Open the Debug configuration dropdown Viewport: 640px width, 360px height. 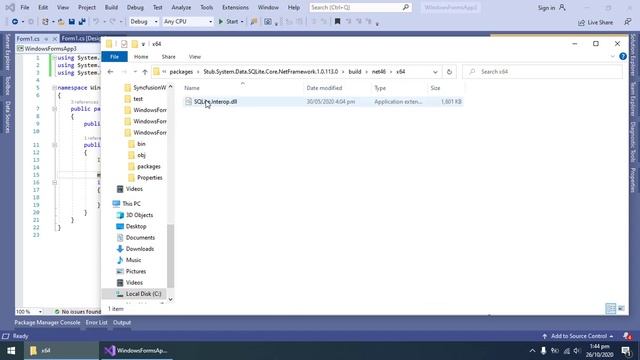click(144, 22)
